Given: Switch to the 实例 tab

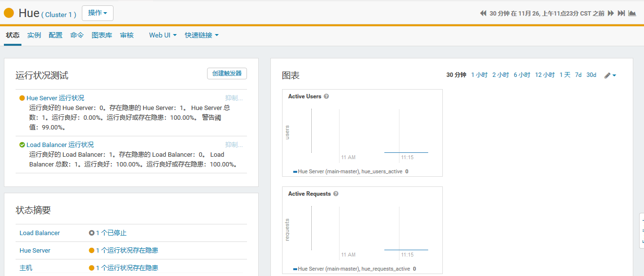Looking at the screenshot, I should 34,35.
